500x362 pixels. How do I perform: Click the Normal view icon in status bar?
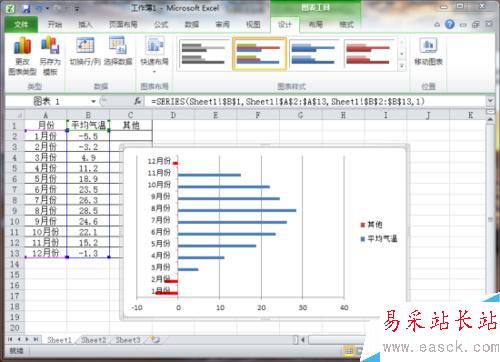349,351
